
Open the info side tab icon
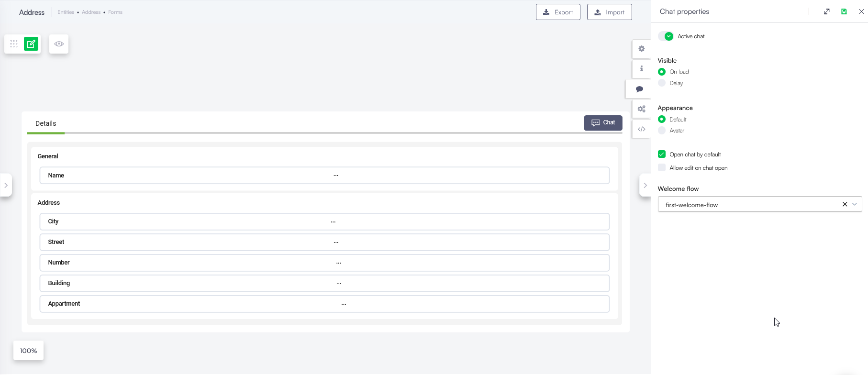642,69
